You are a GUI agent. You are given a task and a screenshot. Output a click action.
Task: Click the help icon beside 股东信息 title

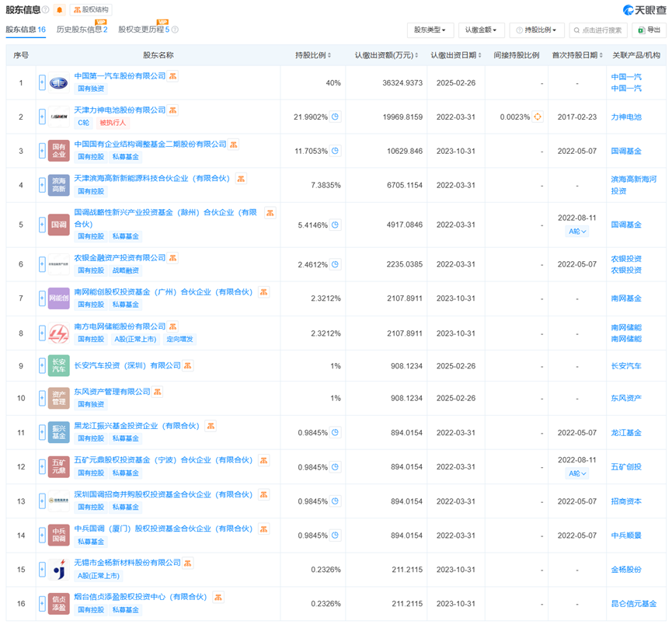pyautogui.click(x=47, y=10)
